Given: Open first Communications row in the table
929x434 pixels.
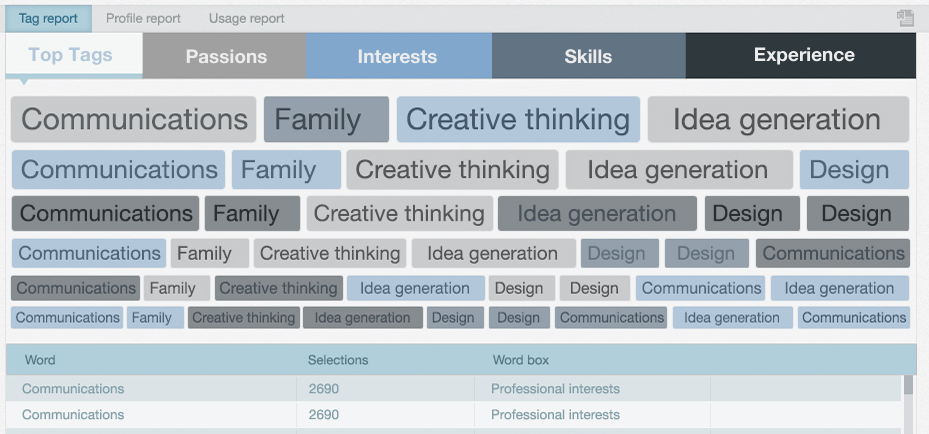Looking at the screenshot, I should click(453, 388).
